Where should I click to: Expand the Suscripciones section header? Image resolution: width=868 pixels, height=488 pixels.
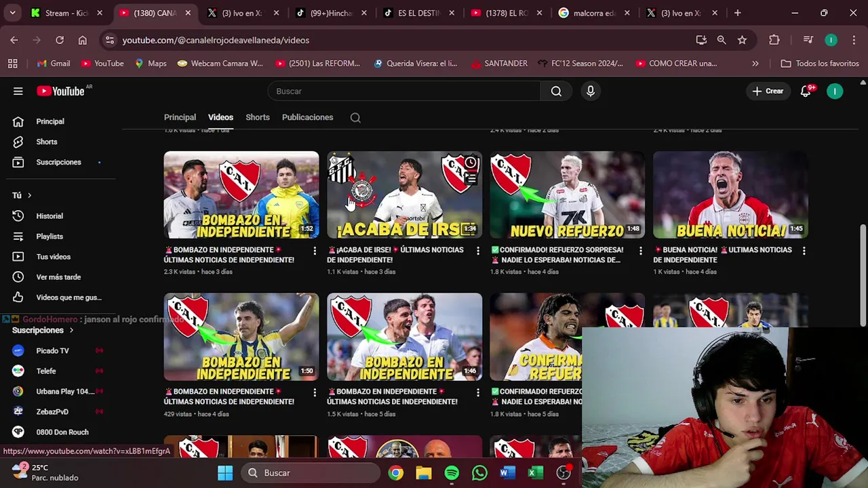pos(43,330)
